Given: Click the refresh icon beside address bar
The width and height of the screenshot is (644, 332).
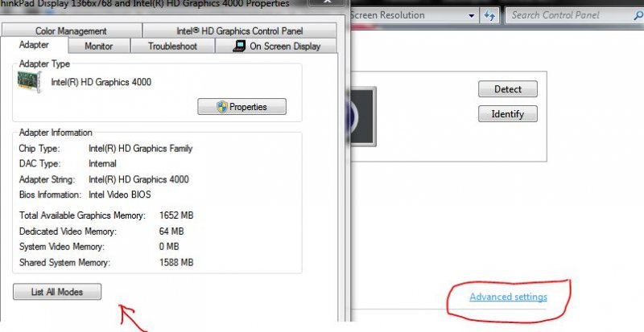Looking at the screenshot, I should coord(489,15).
